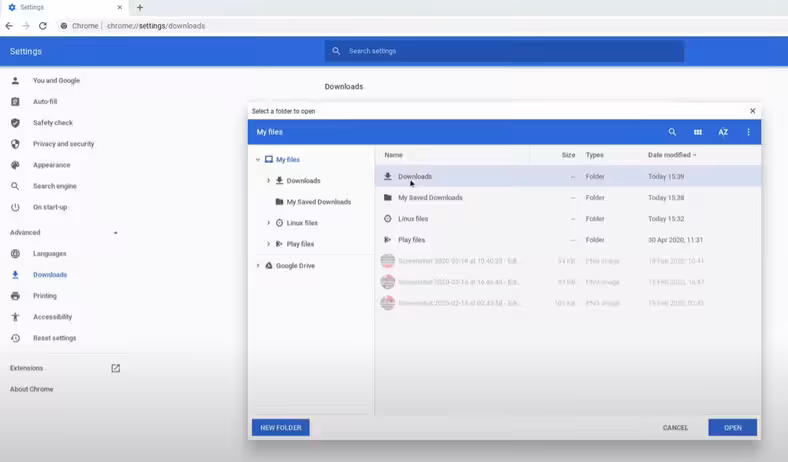Expand Downloads tree node

coord(268,181)
